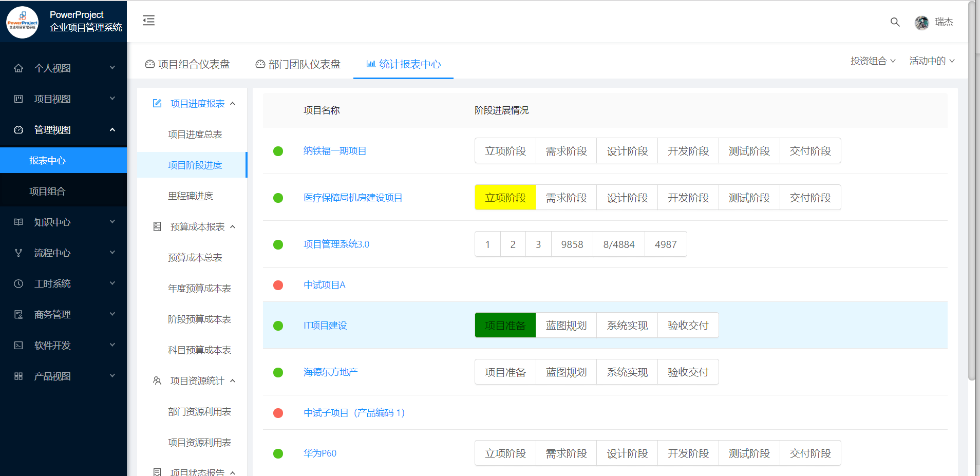Click the PowerProject logo

22,22
